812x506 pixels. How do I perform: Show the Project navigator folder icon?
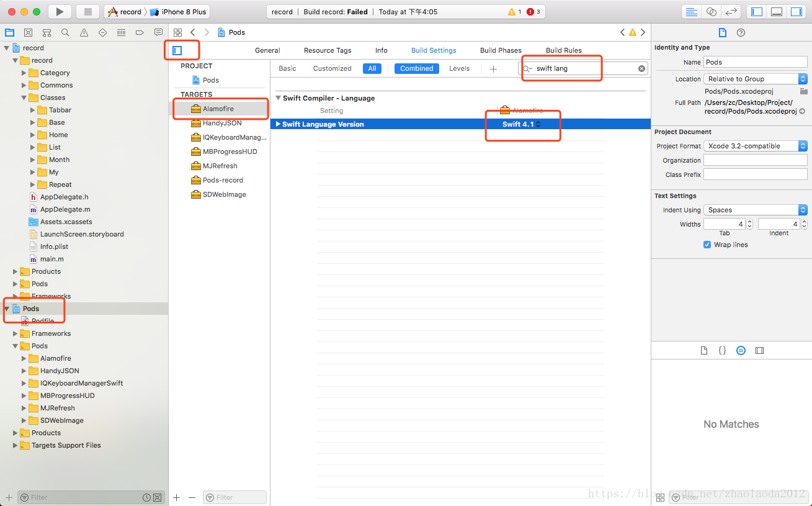click(x=9, y=32)
